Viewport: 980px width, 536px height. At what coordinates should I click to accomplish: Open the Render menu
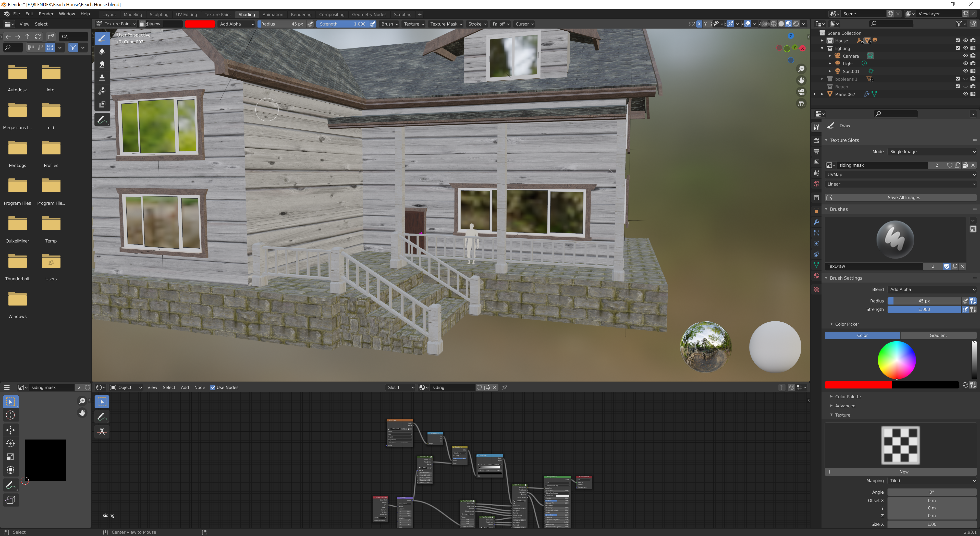pyautogui.click(x=46, y=14)
